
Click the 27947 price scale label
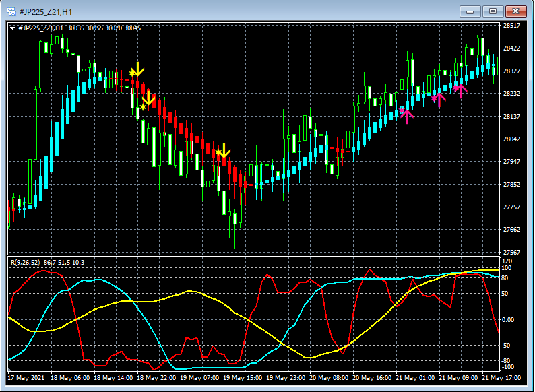click(x=511, y=161)
